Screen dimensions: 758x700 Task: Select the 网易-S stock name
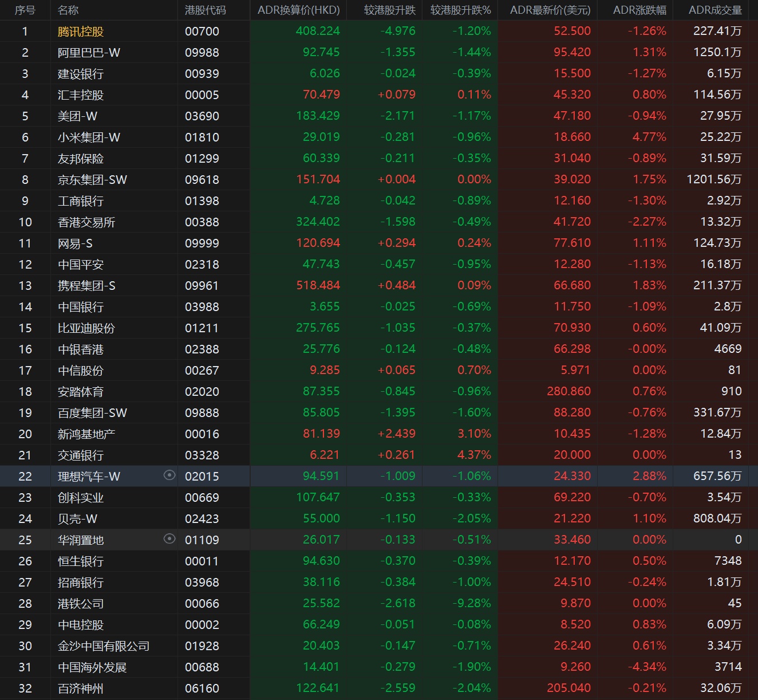pyautogui.click(x=75, y=243)
